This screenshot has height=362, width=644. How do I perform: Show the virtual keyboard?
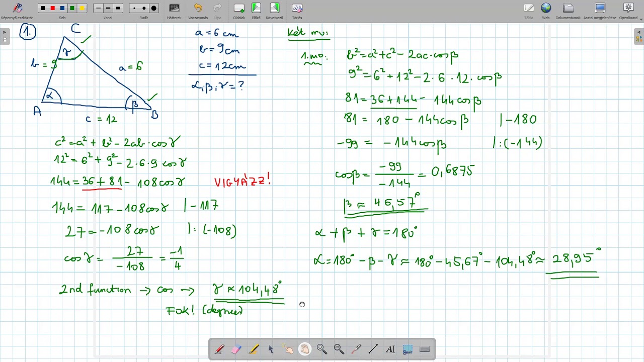pos(425,349)
